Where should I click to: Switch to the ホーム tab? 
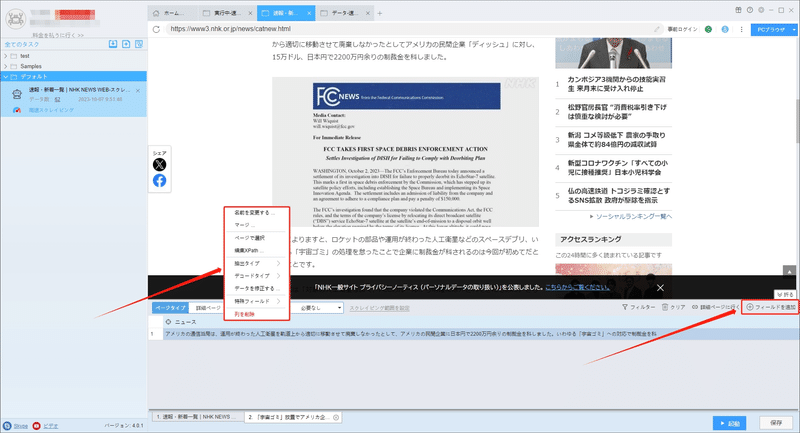173,13
